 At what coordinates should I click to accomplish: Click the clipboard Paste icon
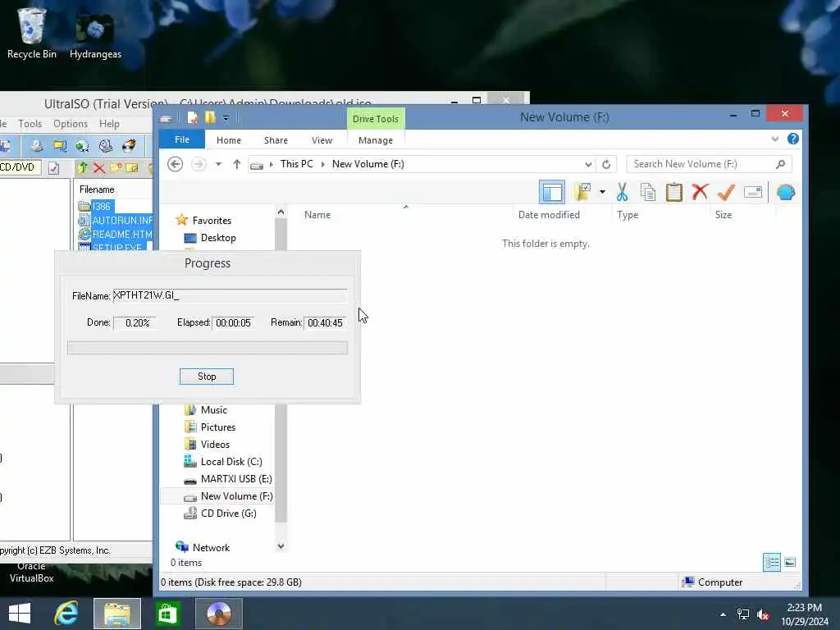tap(674, 192)
